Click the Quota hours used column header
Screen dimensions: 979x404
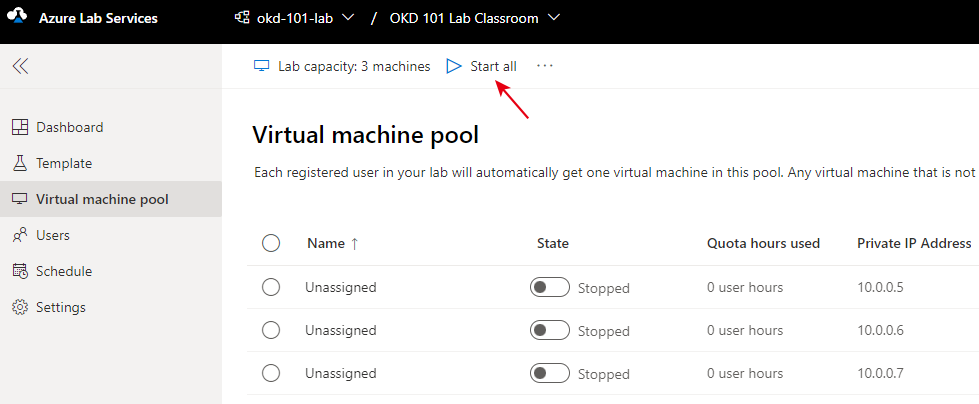tap(763, 244)
